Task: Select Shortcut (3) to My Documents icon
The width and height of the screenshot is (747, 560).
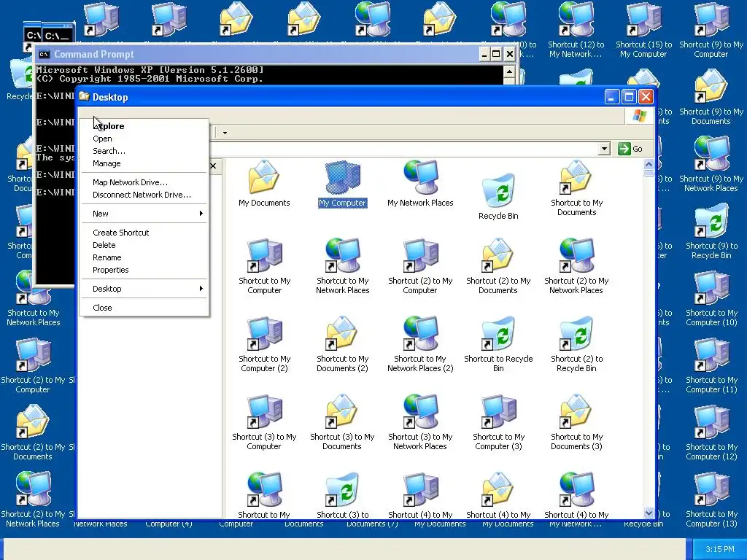Action: tap(343, 422)
